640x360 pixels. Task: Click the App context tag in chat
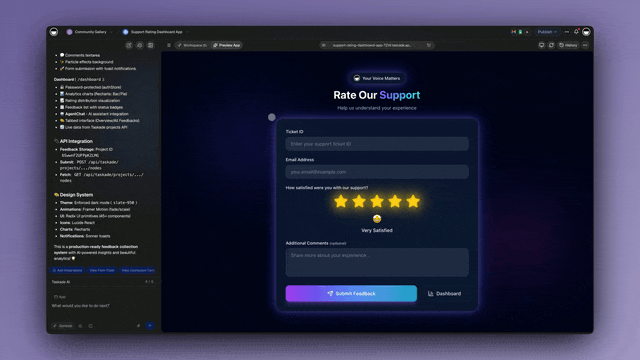[60, 297]
